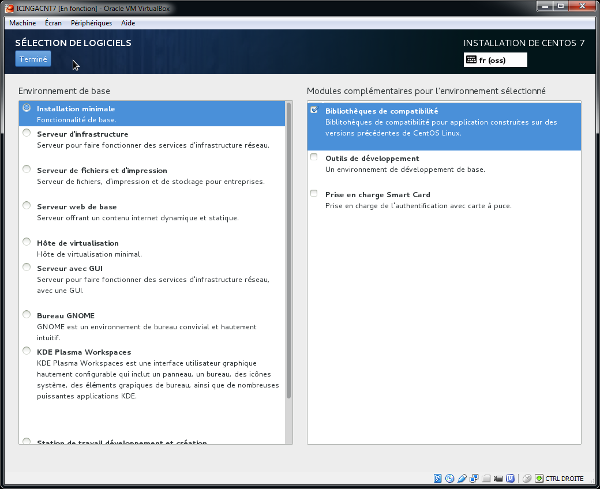Click the hard disk activity icon in status bar
Viewport: 600px width, 489px height.
(438, 478)
